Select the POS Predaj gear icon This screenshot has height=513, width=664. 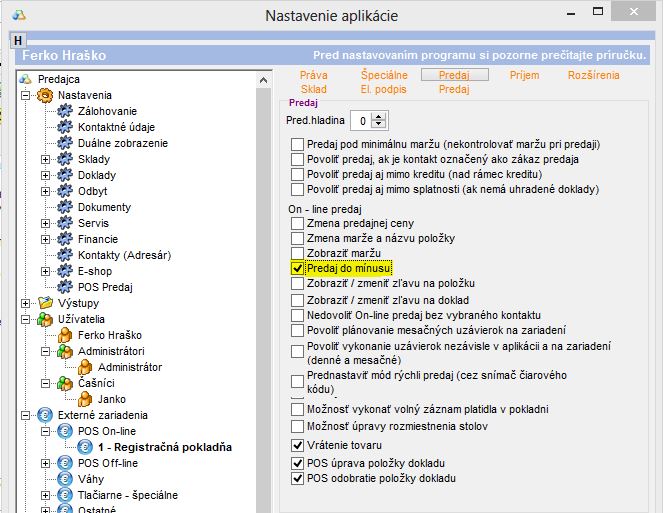click(x=66, y=287)
